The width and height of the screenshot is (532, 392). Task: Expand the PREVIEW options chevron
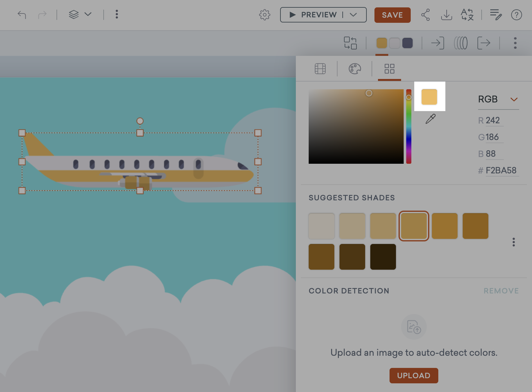point(353,15)
